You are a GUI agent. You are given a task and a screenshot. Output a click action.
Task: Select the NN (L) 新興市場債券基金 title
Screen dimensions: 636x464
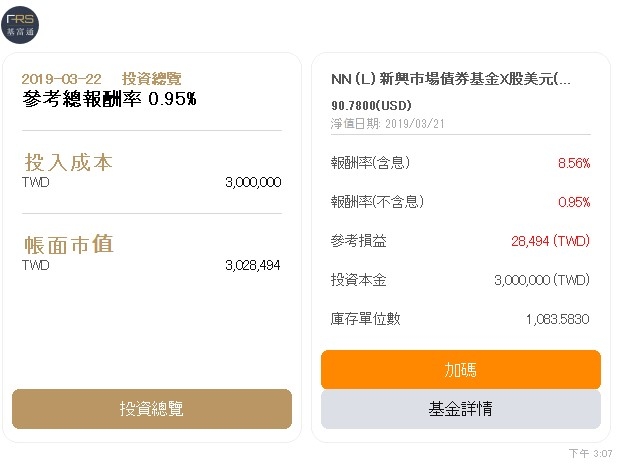(451, 79)
